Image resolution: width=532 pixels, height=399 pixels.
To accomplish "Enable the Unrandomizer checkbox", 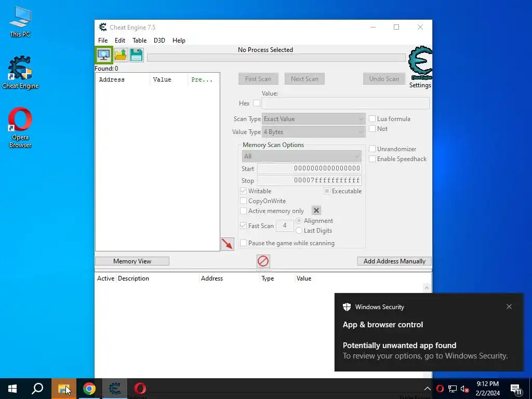I will 372,149.
